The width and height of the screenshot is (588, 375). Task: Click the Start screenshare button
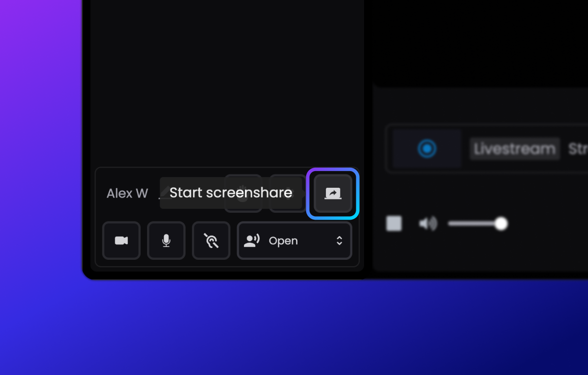(333, 194)
